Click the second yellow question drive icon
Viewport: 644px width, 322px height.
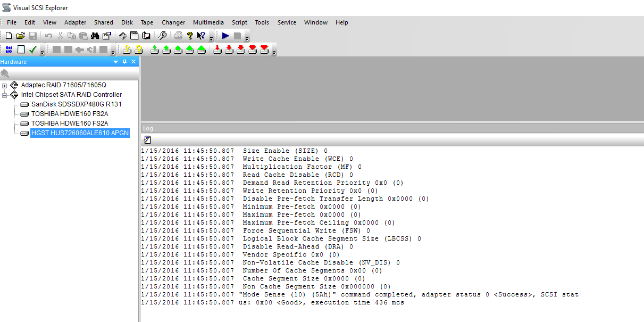[x=139, y=49]
